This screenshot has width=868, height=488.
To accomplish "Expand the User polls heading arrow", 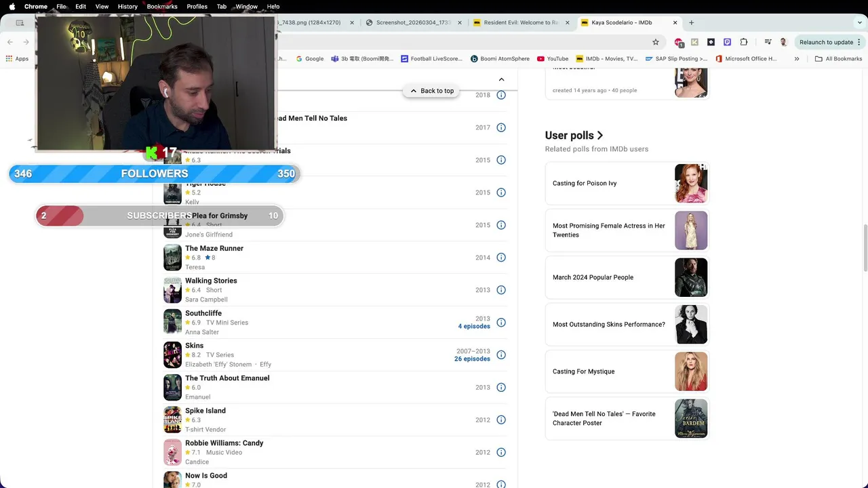I will [x=600, y=136].
